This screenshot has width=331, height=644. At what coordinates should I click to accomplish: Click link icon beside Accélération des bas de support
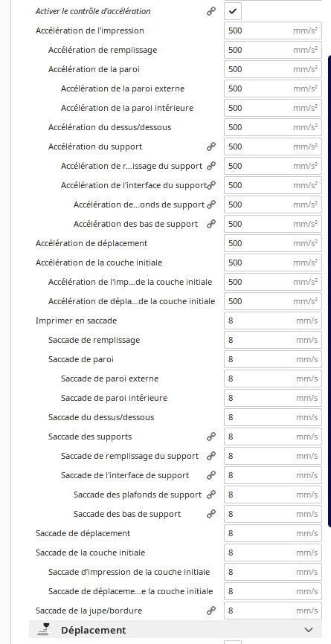click(211, 224)
